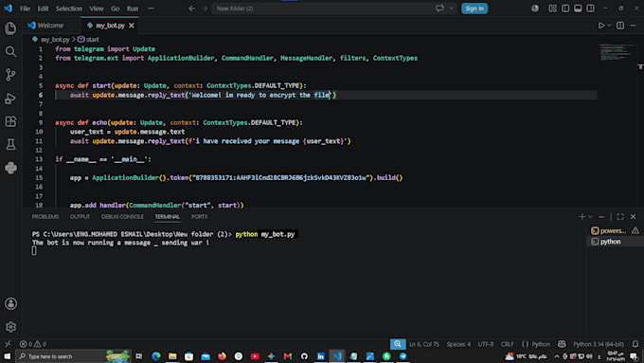Image resolution: width=644 pixels, height=363 pixels.
Task: Change file encoding UTF-8
Action: point(486,344)
